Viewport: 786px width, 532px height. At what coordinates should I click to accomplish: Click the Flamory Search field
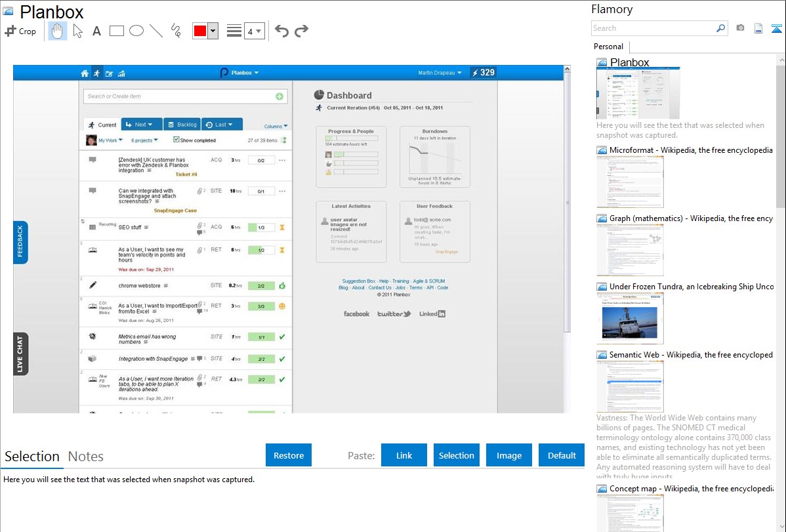[653, 28]
